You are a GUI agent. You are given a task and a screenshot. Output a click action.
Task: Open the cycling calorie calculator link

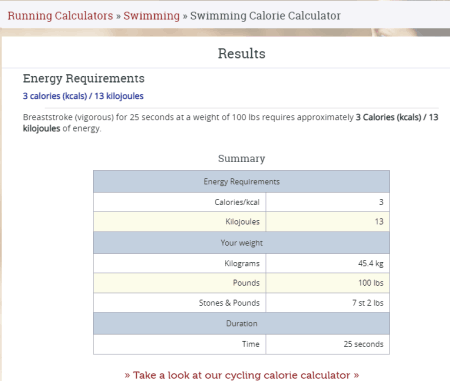coord(242,375)
